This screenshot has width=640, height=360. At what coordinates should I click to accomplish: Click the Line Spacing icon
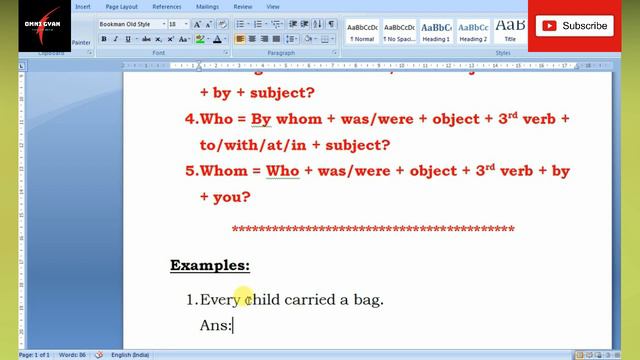289,39
